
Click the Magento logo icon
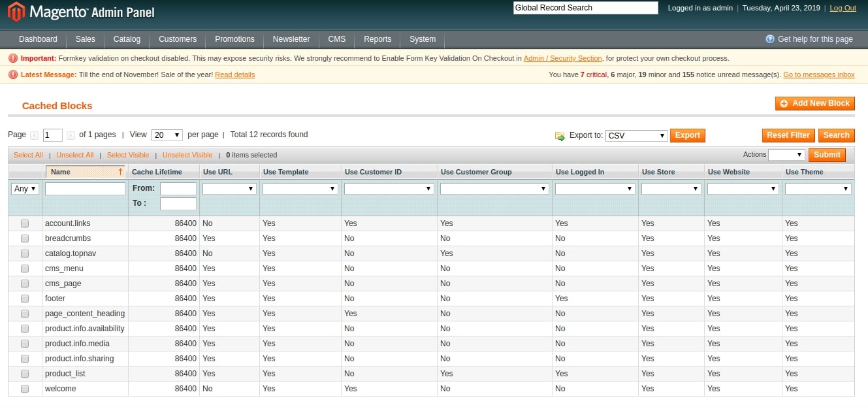point(16,12)
